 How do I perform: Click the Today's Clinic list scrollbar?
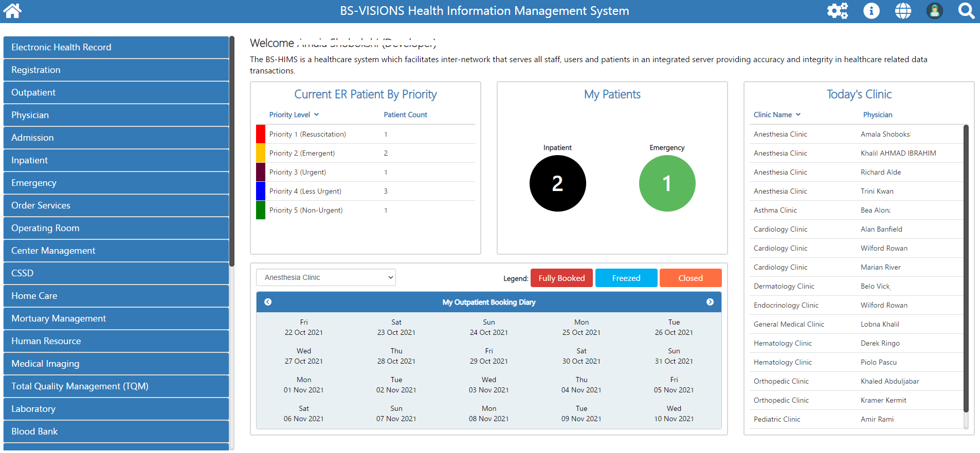click(966, 268)
